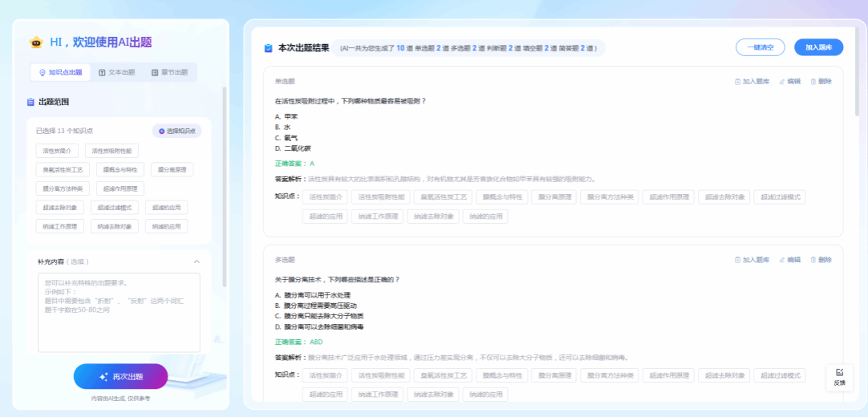Switch to the 文本出题 tab
The width and height of the screenshot is (868, 417).
pyautogui.click(x=117, y=72)
